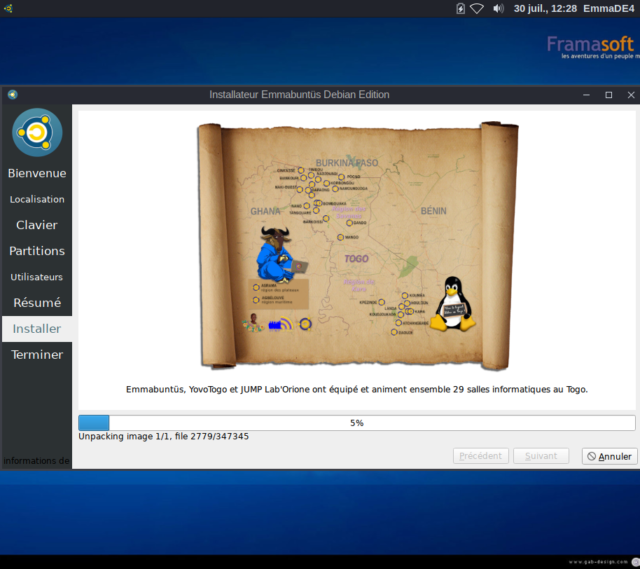Click the Emmabuntüs logo in sidebar

pyautogui.click(x=37, y=132)
